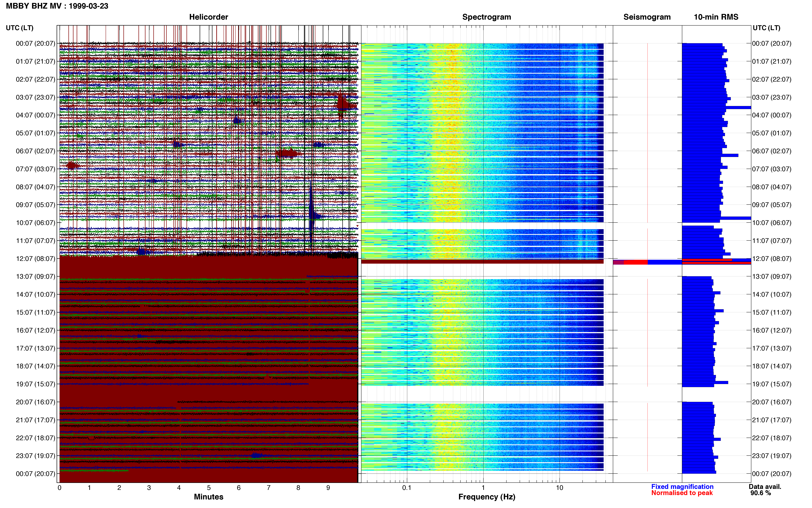Click left time label '15:07 (11:07)'
This screenshot has height=508, width=812.
(36, 313)
